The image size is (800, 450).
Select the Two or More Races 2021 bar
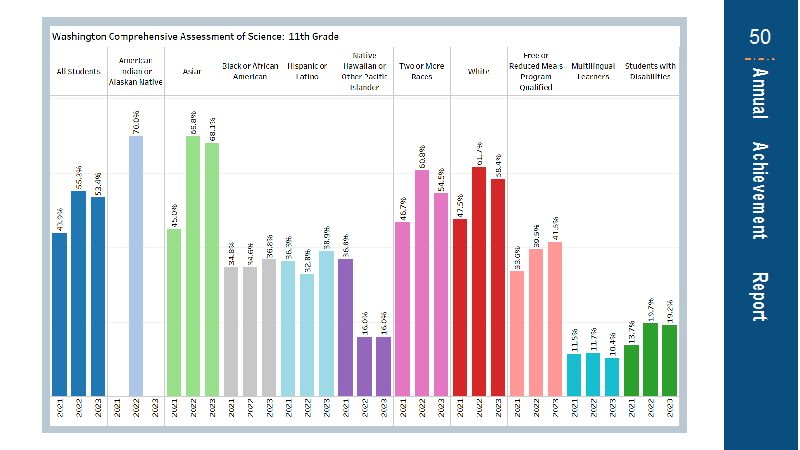click(x=403, y=309)
